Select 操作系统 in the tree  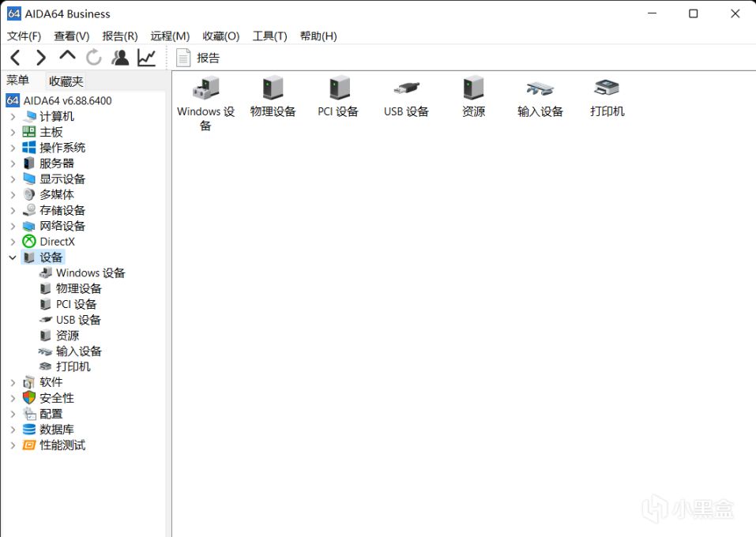pos(62,148)
